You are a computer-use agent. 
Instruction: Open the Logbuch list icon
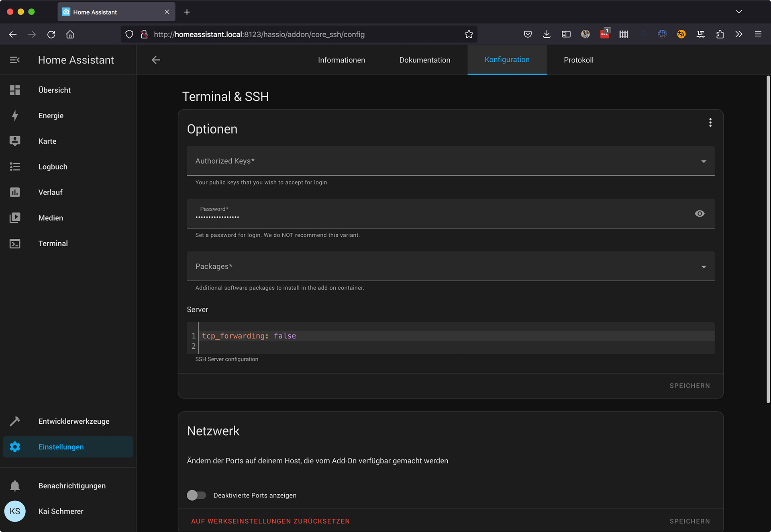pos(15,167)
